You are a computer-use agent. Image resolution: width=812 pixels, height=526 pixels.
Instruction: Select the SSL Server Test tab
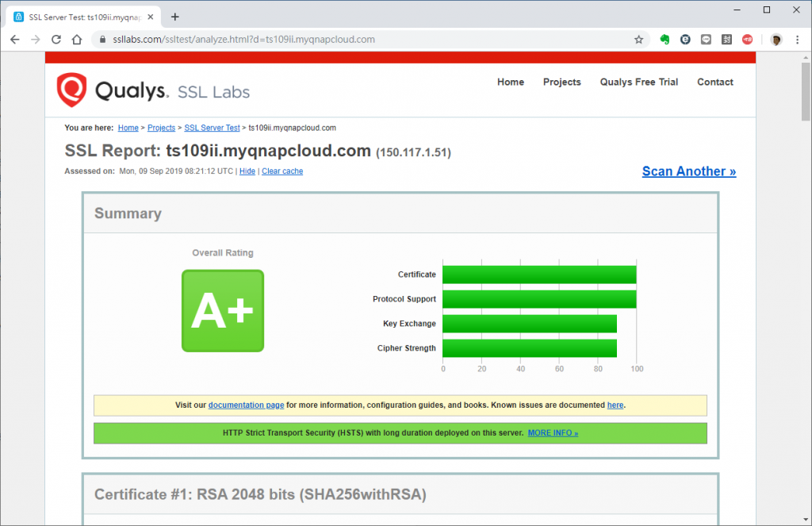point(84,17)
